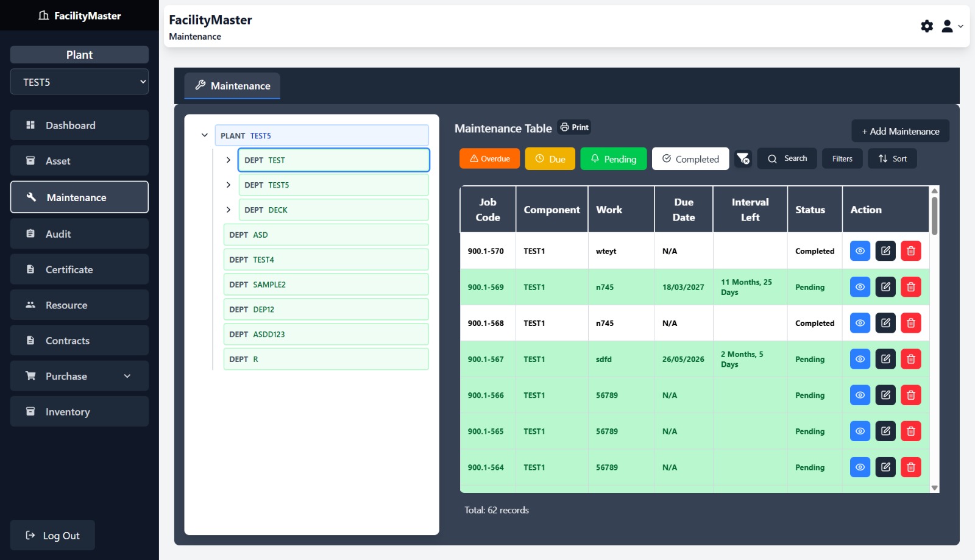
Task: Click the settings gear icon
Action: pos(927,26)
